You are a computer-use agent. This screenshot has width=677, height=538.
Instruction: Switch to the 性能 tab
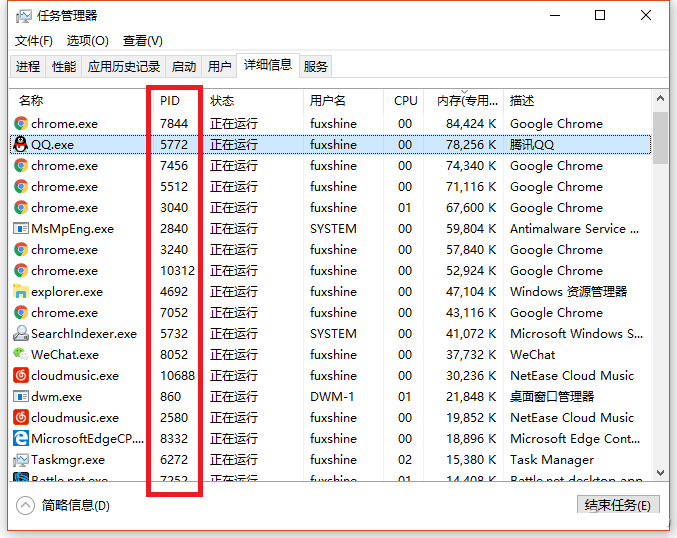[x=64, y=66]
